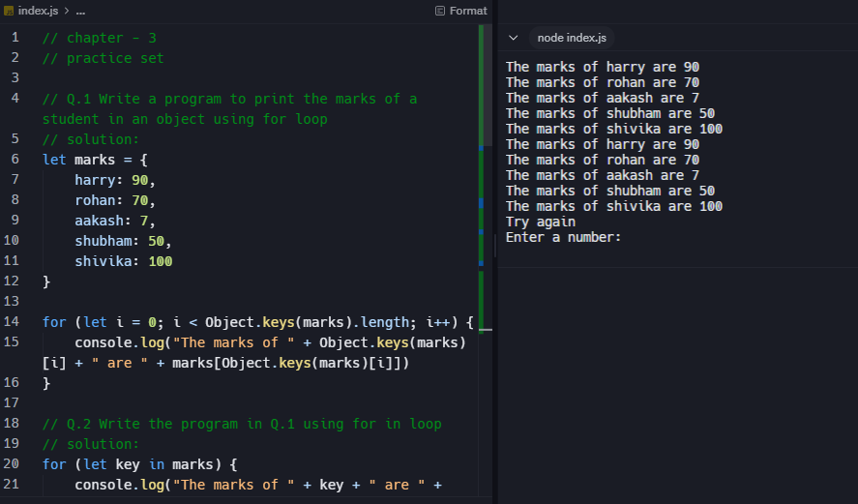
Task: Click the divider handle between editor and console
Action: [x=495, y=246]
